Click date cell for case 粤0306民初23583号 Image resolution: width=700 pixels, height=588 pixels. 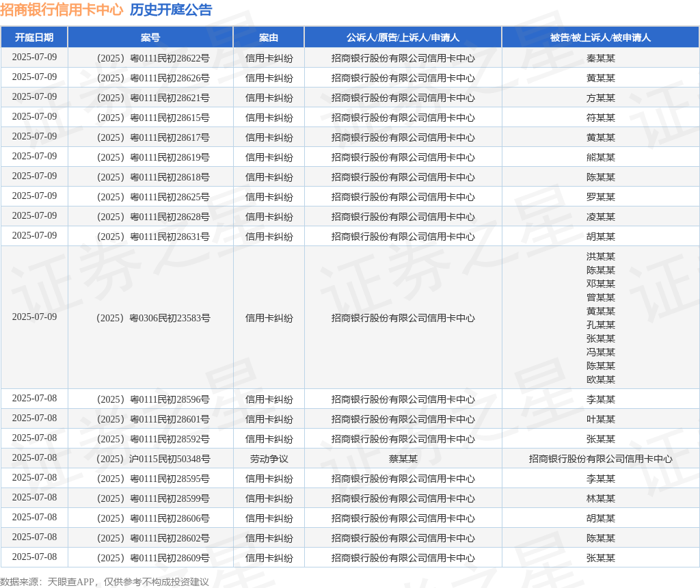click(x=34, y=317)
